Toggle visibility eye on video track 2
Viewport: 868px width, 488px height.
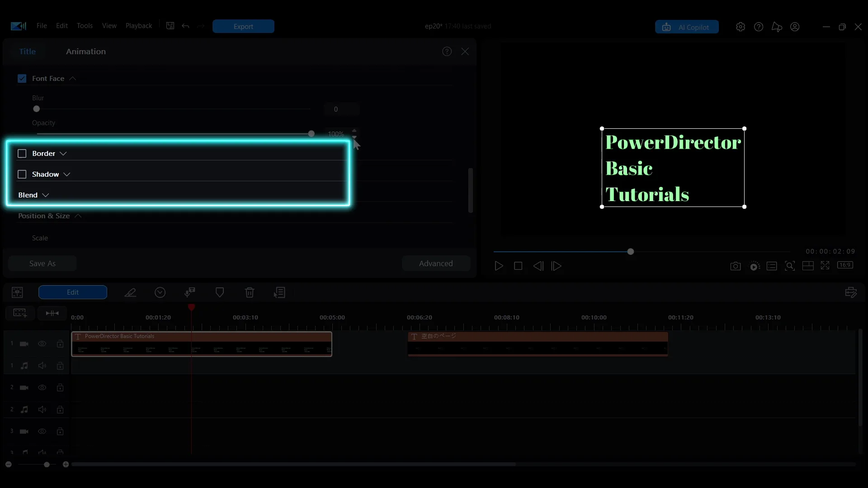tap(42, 388)
